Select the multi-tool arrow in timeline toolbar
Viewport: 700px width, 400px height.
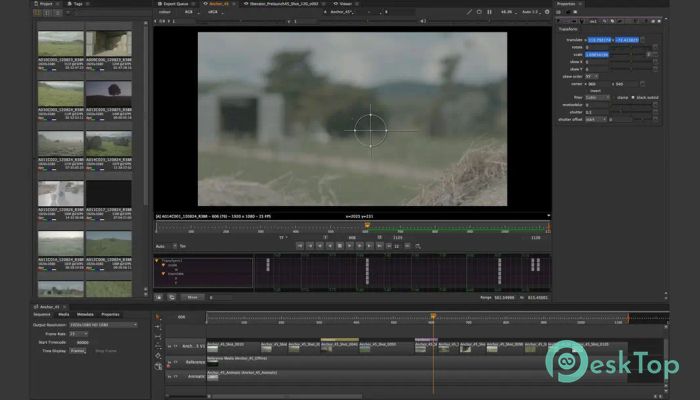click(158, 317)
